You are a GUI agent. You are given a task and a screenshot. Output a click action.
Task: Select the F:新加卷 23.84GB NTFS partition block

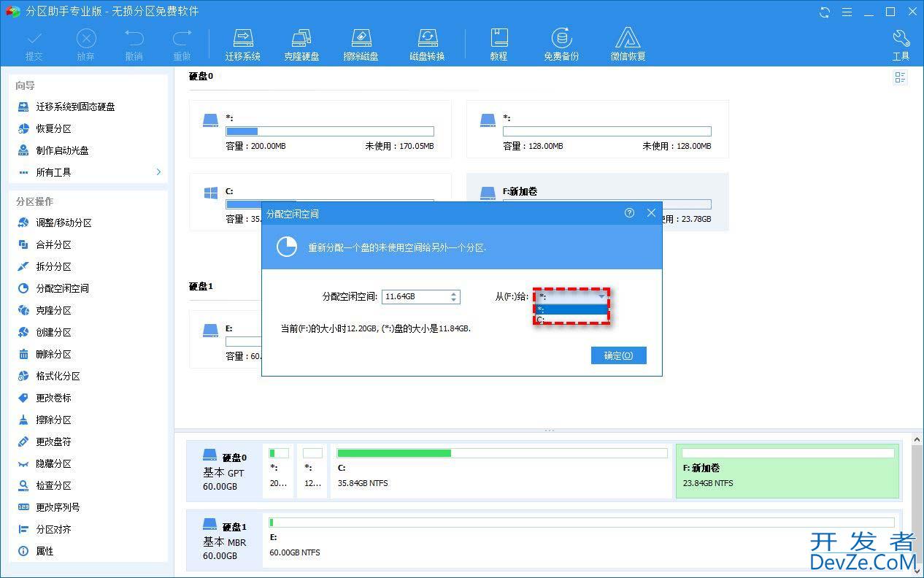(788, 470)
